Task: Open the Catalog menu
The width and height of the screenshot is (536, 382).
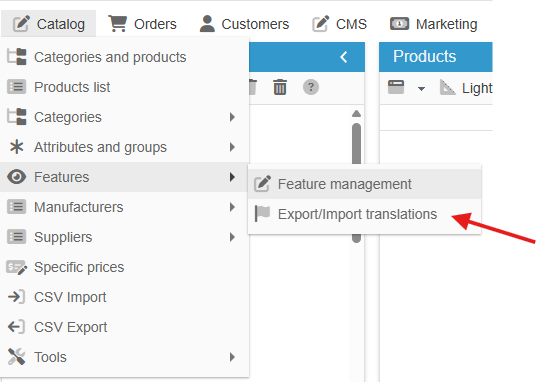Action: click(49, 24)
